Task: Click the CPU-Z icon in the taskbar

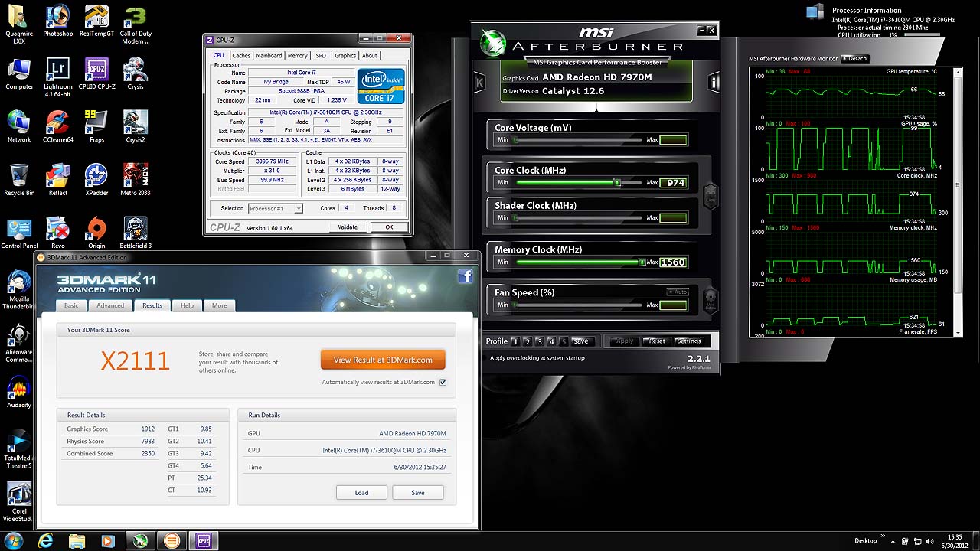Action: click(203, 541)
